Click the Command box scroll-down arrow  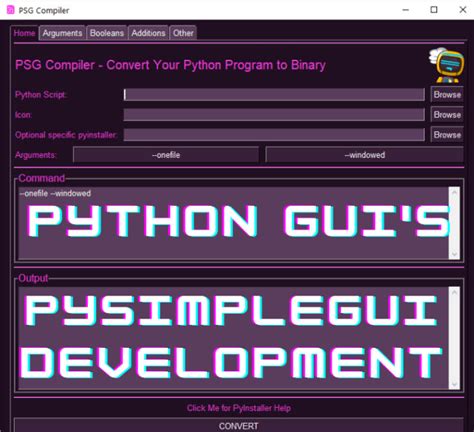[x=454, y=254]
